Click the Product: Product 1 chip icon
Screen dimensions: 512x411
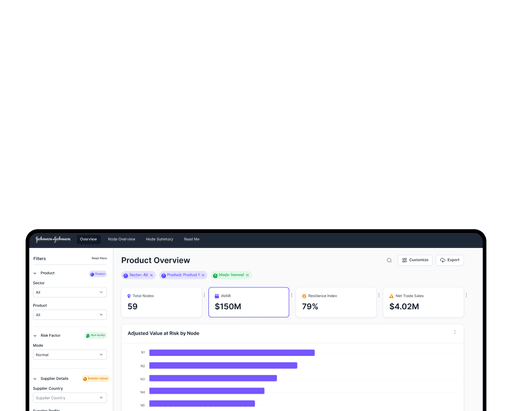[164, 276]
